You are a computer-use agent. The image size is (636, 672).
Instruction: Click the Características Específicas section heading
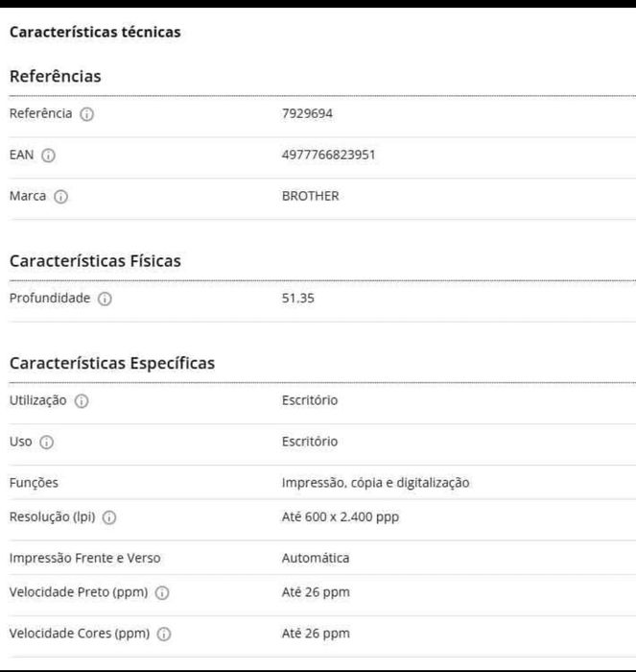pos(111,364)
